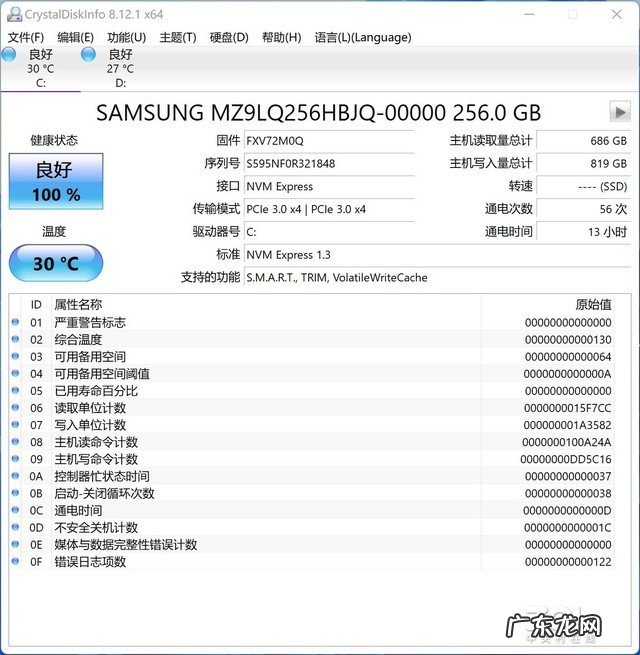
Task: Open the 帮助(H) menu
Action: [282, 38]
